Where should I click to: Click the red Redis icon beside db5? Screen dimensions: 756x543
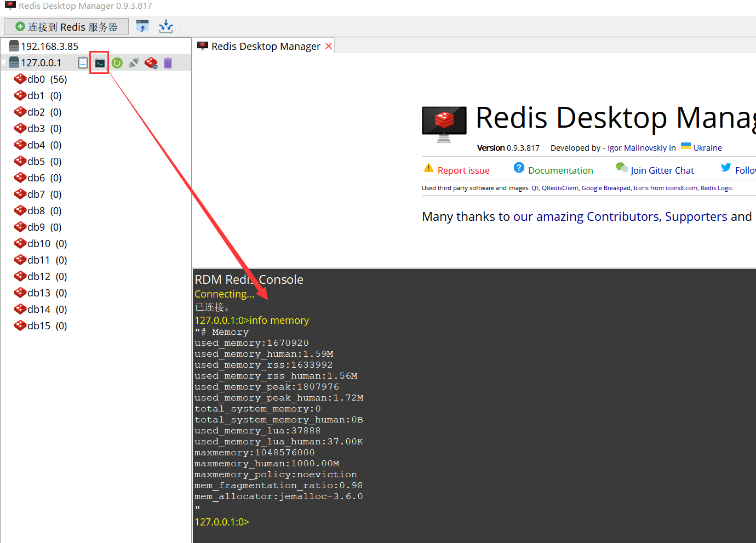point(20,161)
